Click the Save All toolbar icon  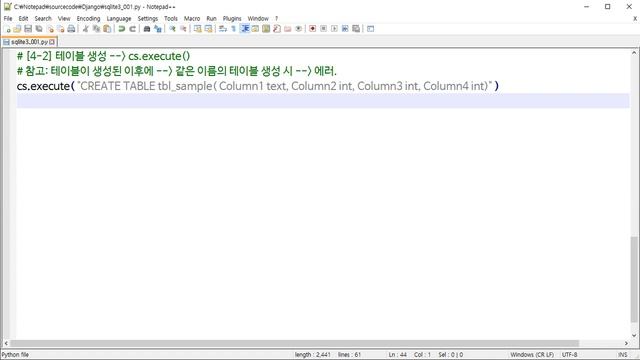pyautogui.click(x=39, y=29)
